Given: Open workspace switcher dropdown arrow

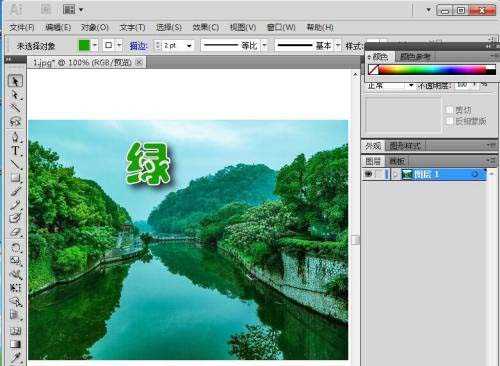Looking at the screenshot, I should point(429,10).
